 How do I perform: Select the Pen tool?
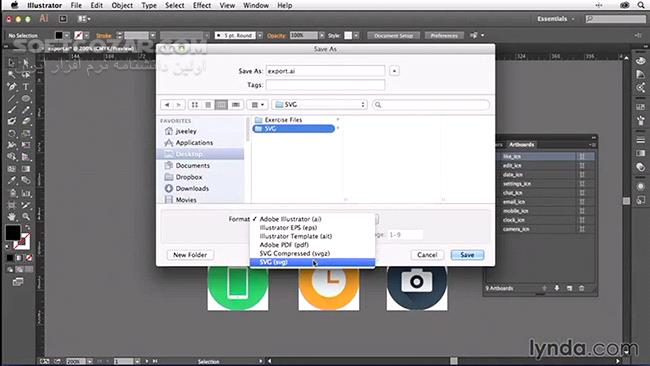[x=12, y=87]
